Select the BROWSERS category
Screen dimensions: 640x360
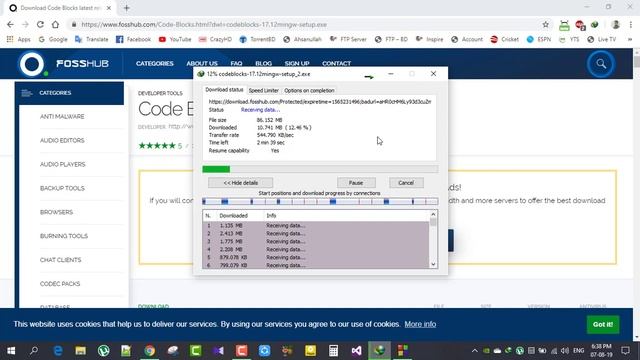56,212
